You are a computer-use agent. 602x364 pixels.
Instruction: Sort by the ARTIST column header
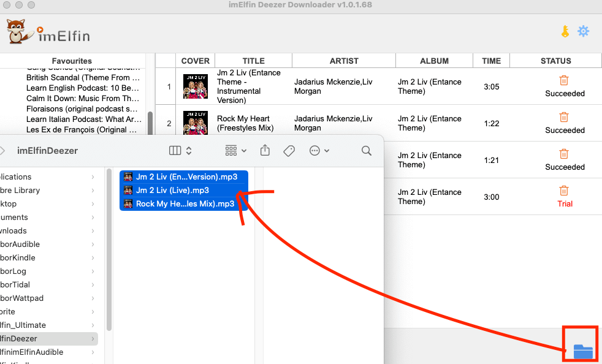click(344, 61)
